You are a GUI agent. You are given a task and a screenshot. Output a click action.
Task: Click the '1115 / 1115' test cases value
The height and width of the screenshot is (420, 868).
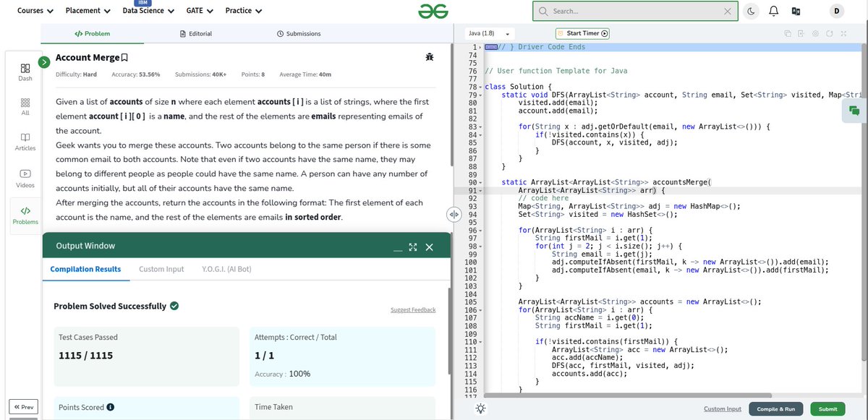pos(85,356)
